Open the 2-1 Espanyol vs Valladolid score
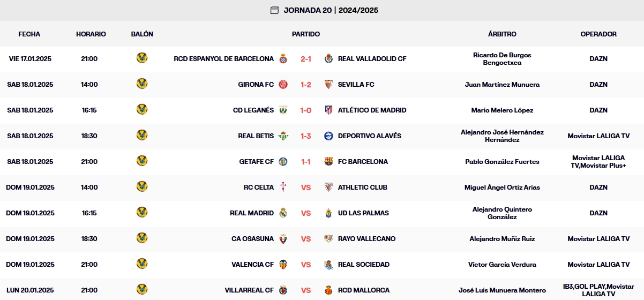 (x=306, y=59)
